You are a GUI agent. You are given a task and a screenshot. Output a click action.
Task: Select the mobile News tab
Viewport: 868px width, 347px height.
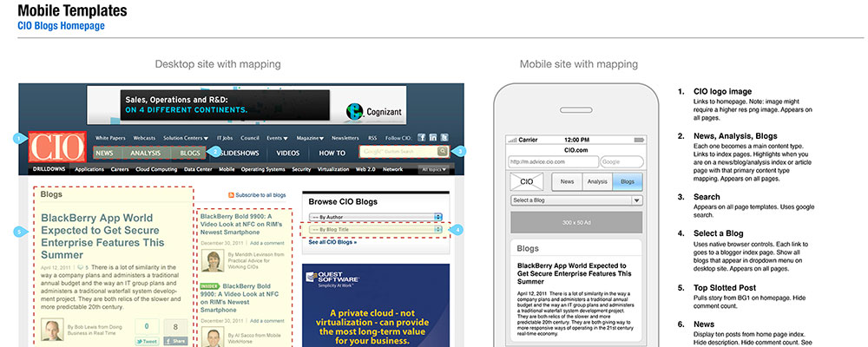coord(567,181)
